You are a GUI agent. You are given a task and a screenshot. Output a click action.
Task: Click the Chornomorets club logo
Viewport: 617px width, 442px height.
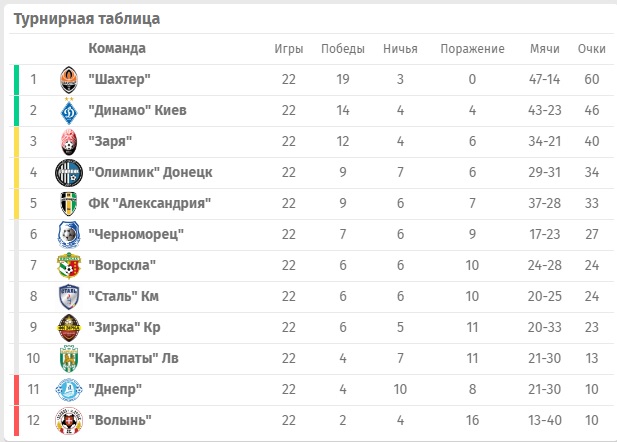pyautogui.click(x=68, y=235)
